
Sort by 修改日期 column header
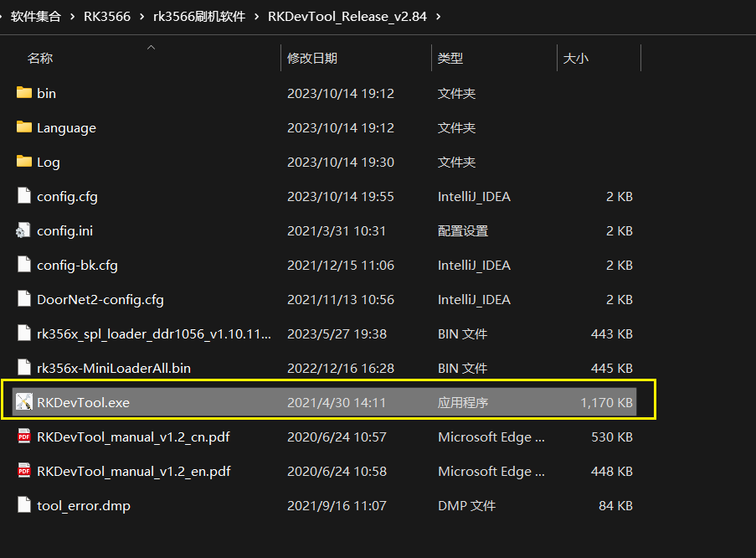pos(312,59)
